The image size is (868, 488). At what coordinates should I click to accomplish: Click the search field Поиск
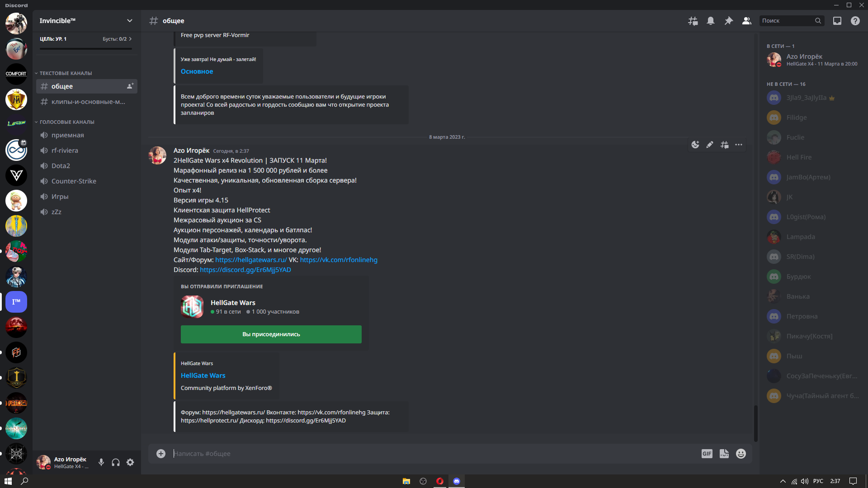791,21
